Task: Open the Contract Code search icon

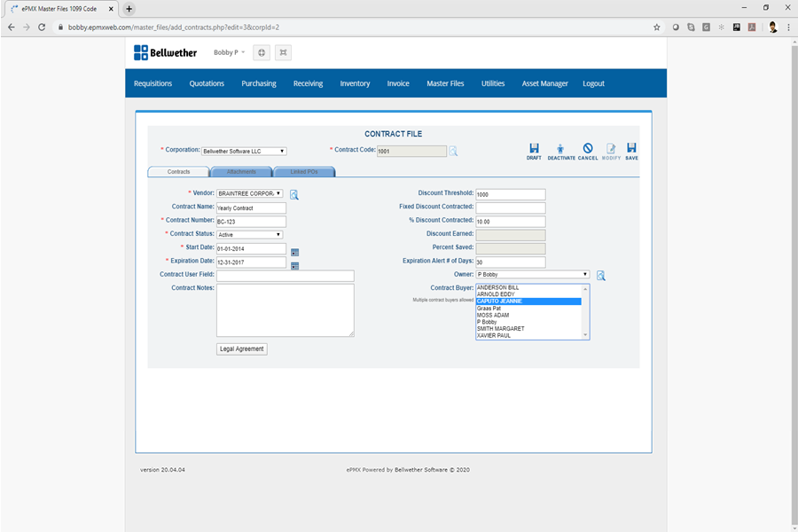Action: coord(453,152)
